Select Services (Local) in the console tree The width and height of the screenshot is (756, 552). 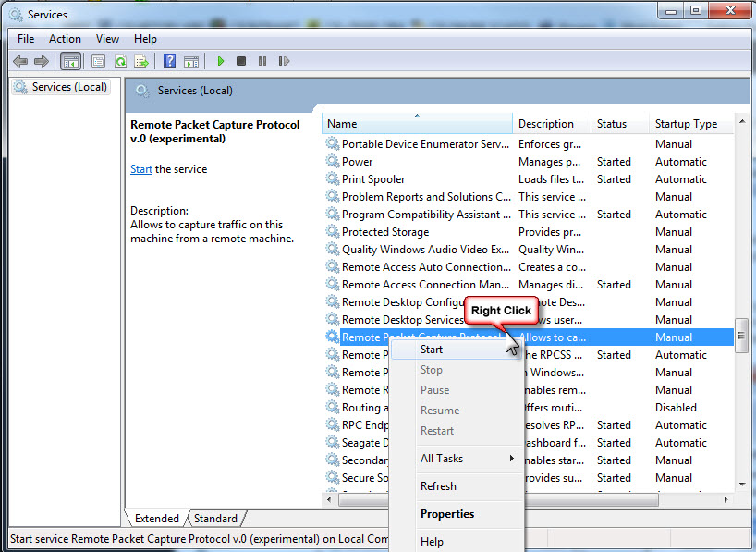coord(69,87)
